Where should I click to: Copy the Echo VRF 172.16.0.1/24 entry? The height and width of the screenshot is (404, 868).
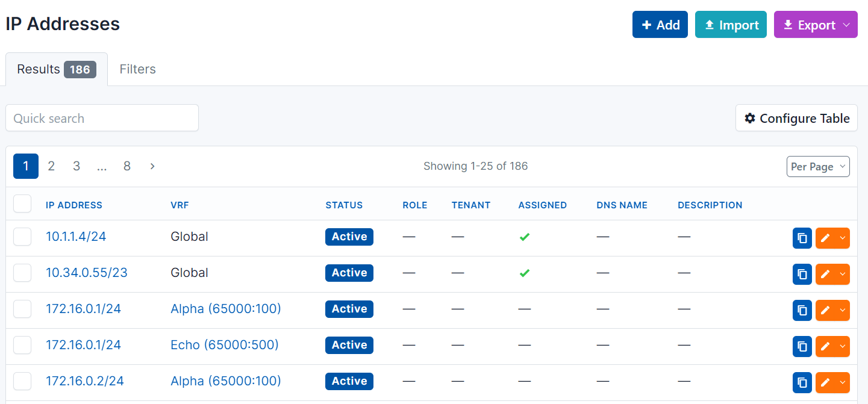point(802,346)
